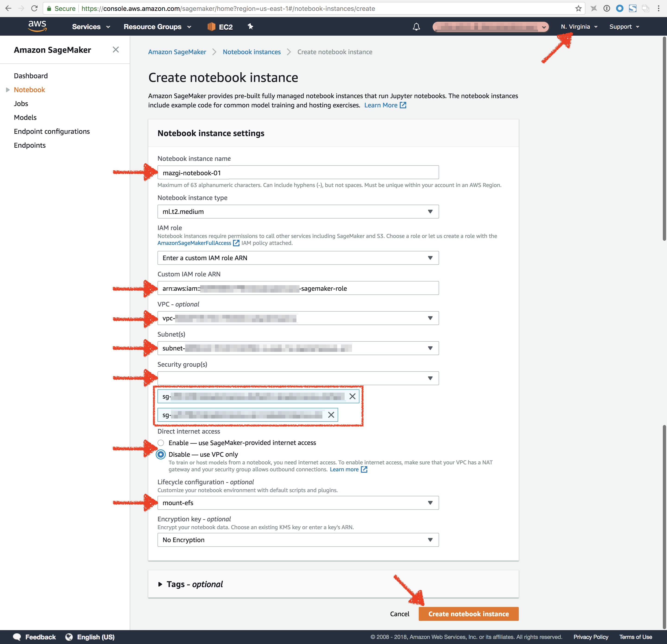Click the AWS logo home icon

(37, 26)
